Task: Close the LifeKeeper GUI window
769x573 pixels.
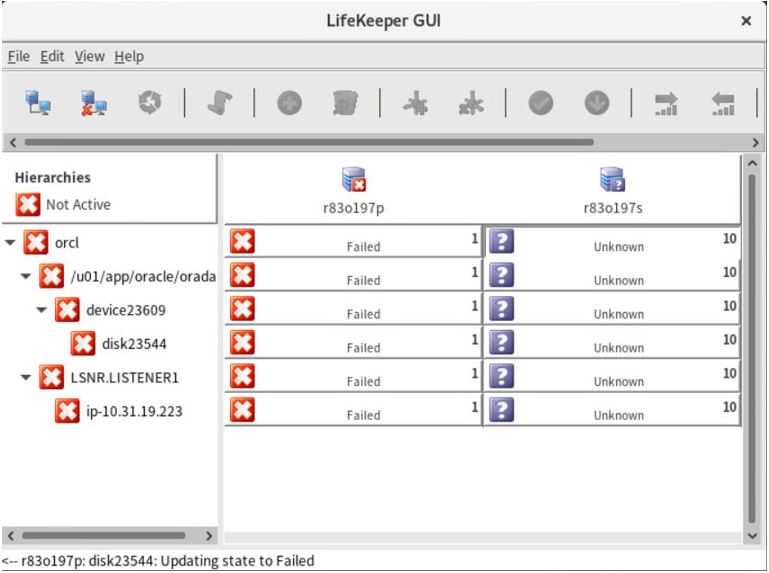Action: click(746, 21)
